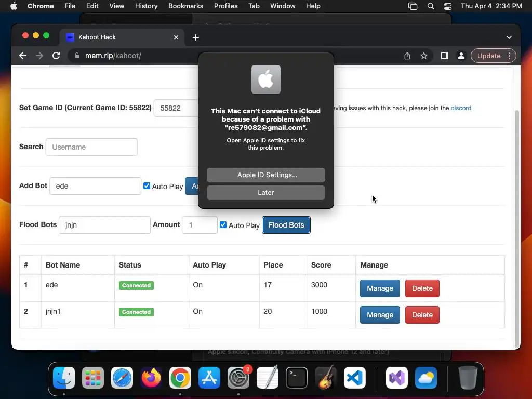Click the site lock icon
This screenshot has width=532, height=399.
pyautogui.click(x=77, y=56)
